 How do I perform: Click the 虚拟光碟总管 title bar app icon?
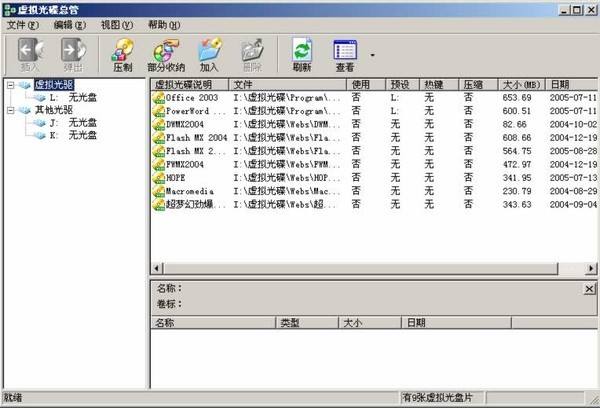point(10,10)
